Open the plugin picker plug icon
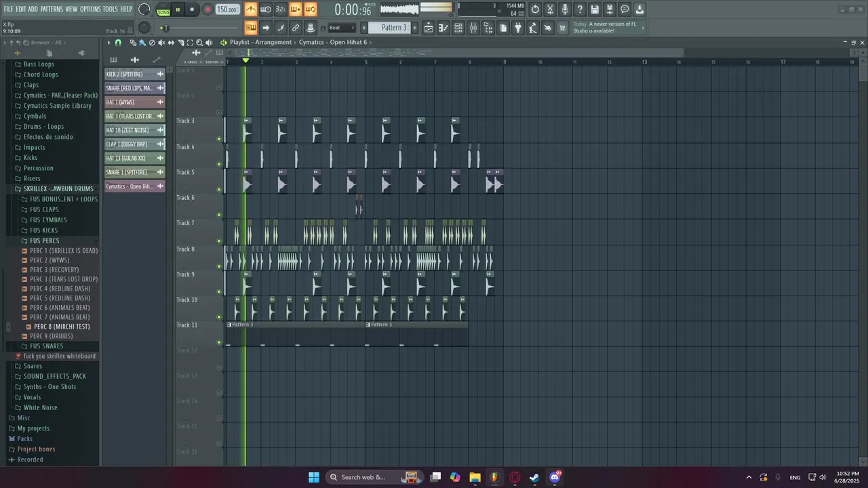 (x=518, y=28)
